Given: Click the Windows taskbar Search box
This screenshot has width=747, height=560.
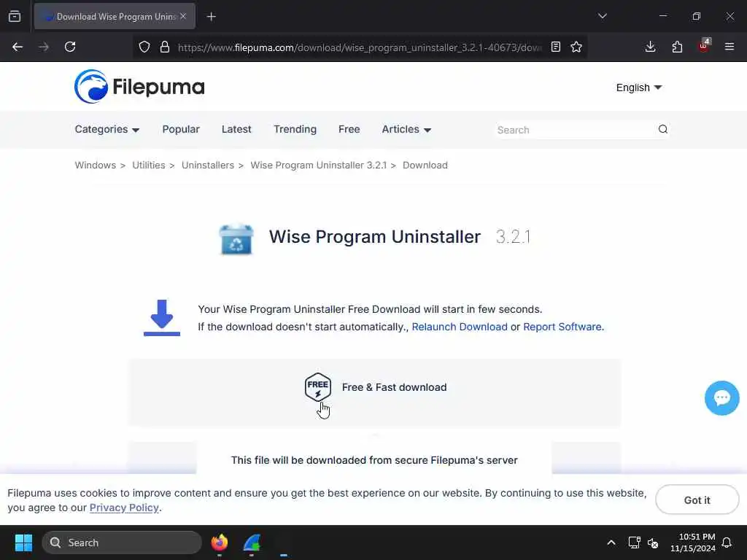Looking at the screenshot, I should point(122,542).
